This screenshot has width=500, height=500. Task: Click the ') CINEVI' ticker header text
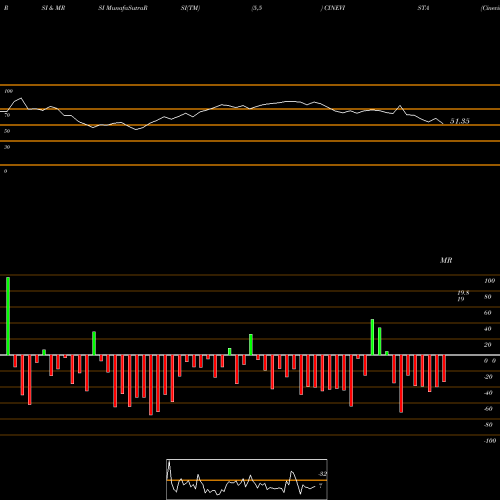click(x=333, y=8)
